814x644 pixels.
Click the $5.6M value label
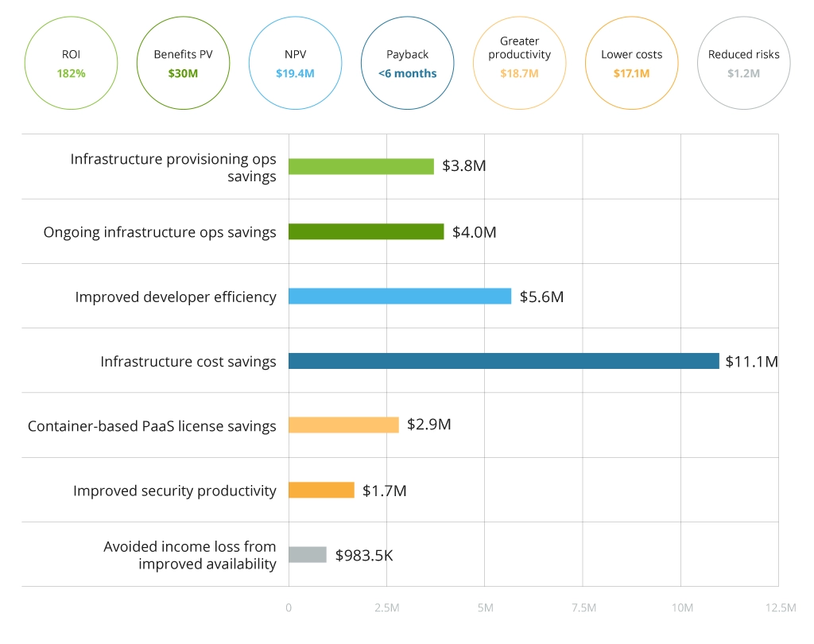541,297
